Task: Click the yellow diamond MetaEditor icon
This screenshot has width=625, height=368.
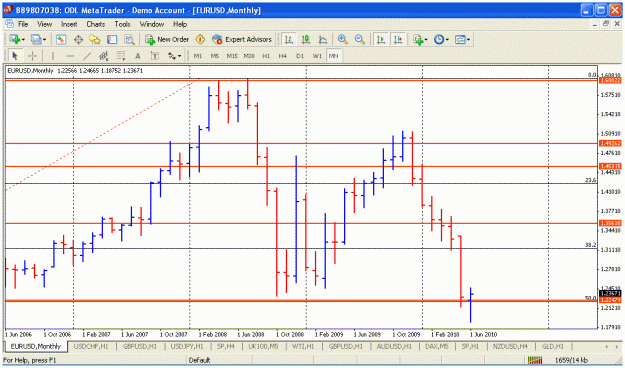Action: (200, 39)
